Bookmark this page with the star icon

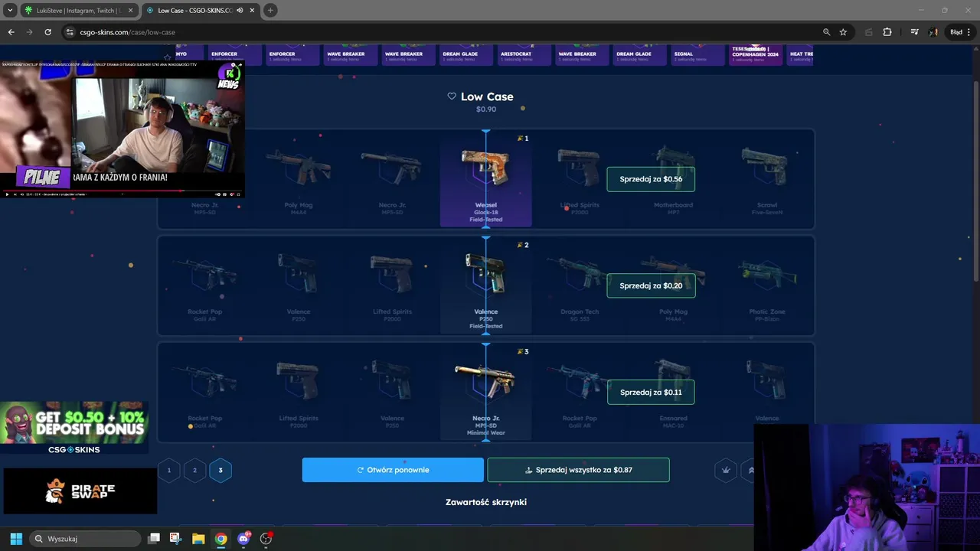click(x=843, y=32)
